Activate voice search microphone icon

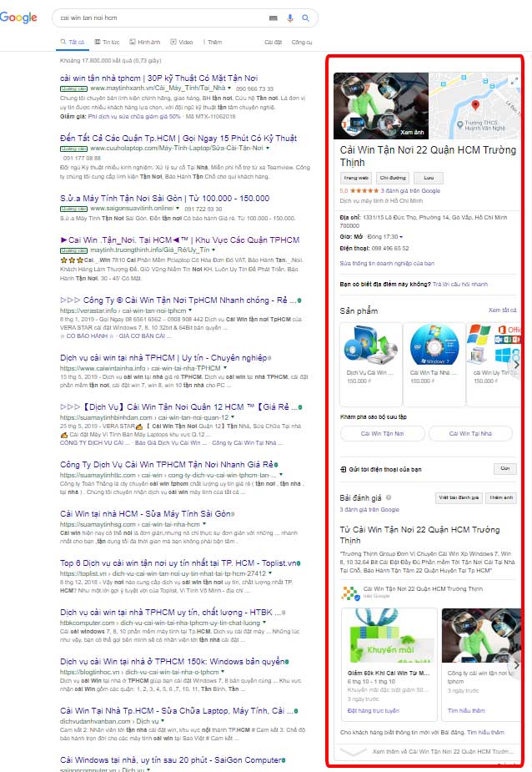pos(290,18)
